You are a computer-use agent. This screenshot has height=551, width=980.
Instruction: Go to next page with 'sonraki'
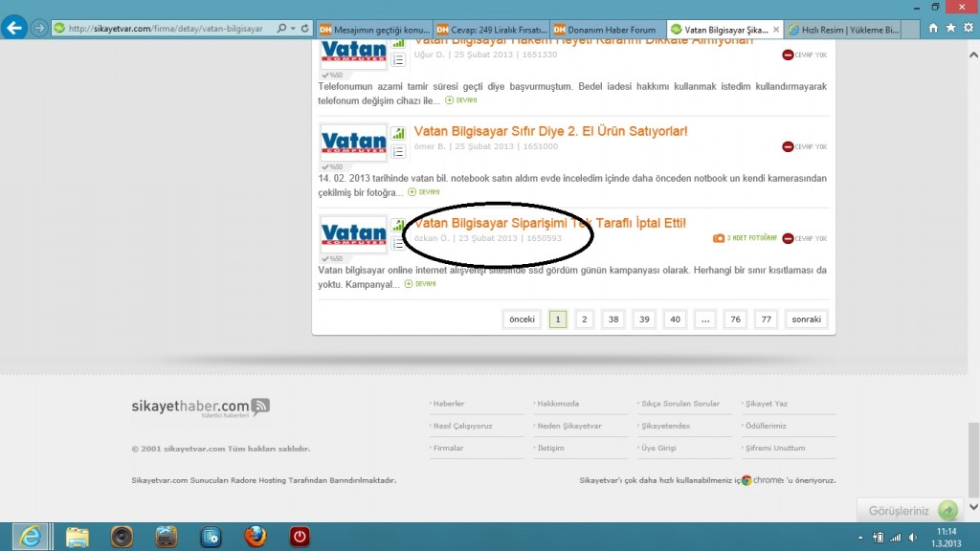(x=806, y=320)
